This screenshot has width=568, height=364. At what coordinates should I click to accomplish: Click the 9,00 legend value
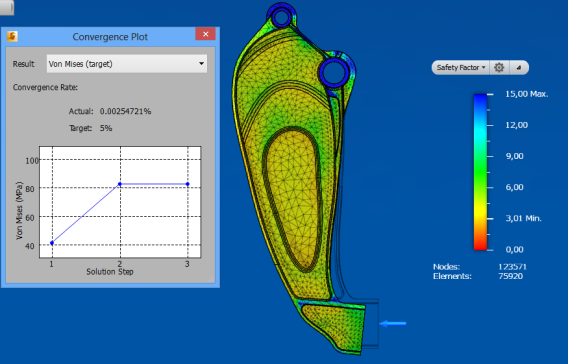(514, 156)
